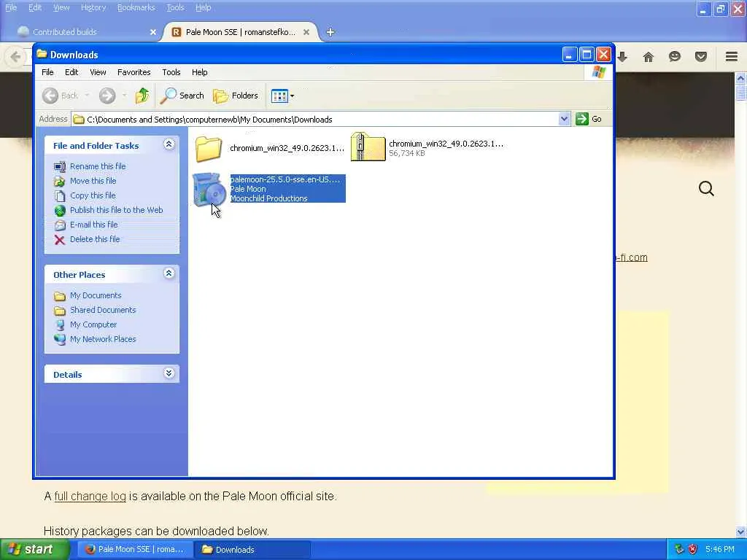
Task: Open the Edit menu in Downloads window
Action: coord(71,72)
